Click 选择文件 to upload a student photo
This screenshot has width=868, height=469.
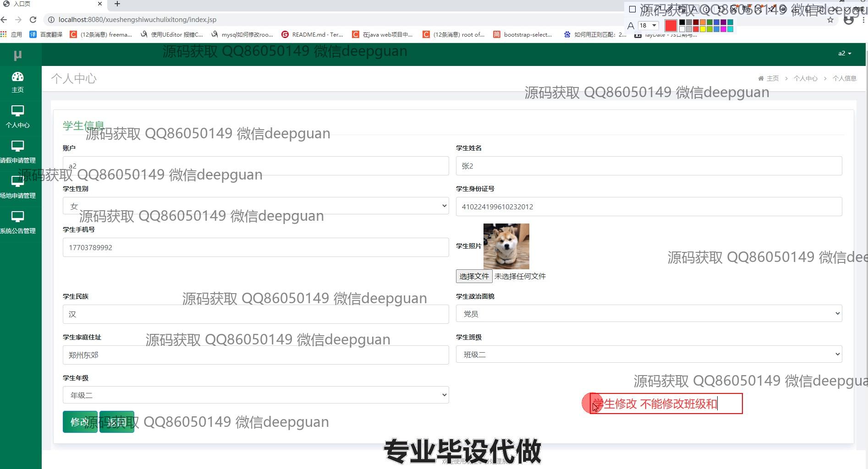pyautogui.click(x=474, y=276)
